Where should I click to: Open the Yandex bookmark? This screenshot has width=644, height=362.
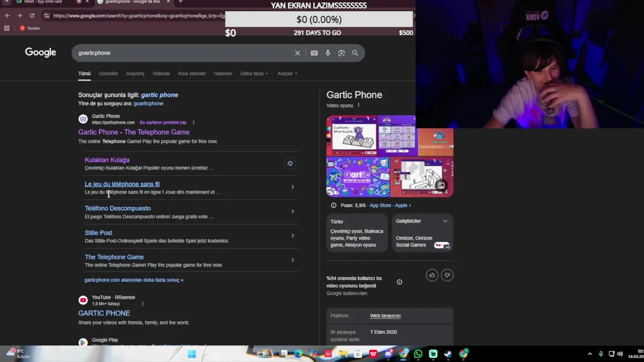[x=30, y=28]
